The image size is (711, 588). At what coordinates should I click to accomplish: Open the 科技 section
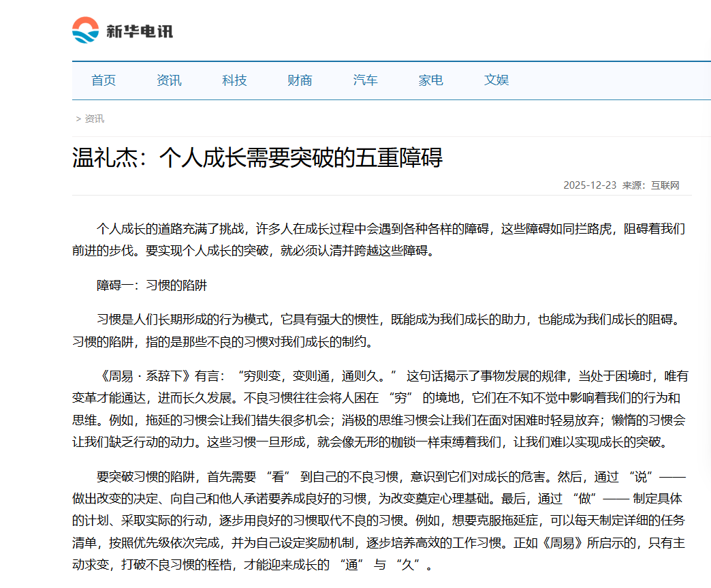(x=234, y=80)
